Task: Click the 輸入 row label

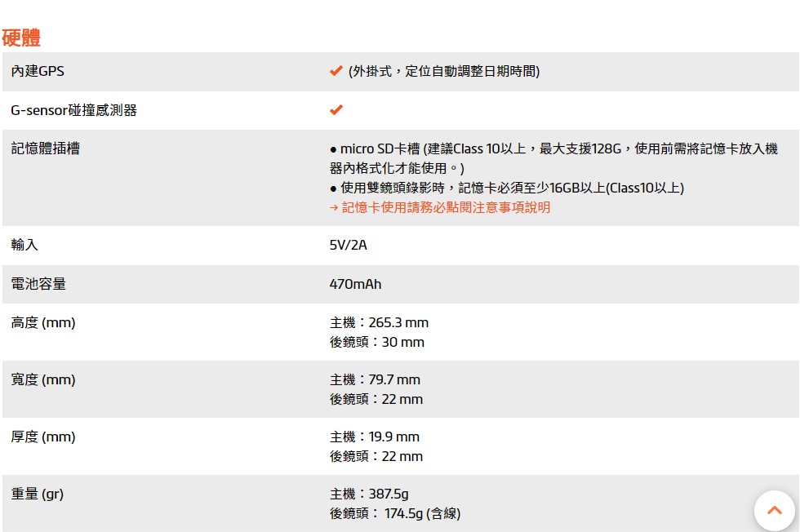Action: [x=24, y=245]
